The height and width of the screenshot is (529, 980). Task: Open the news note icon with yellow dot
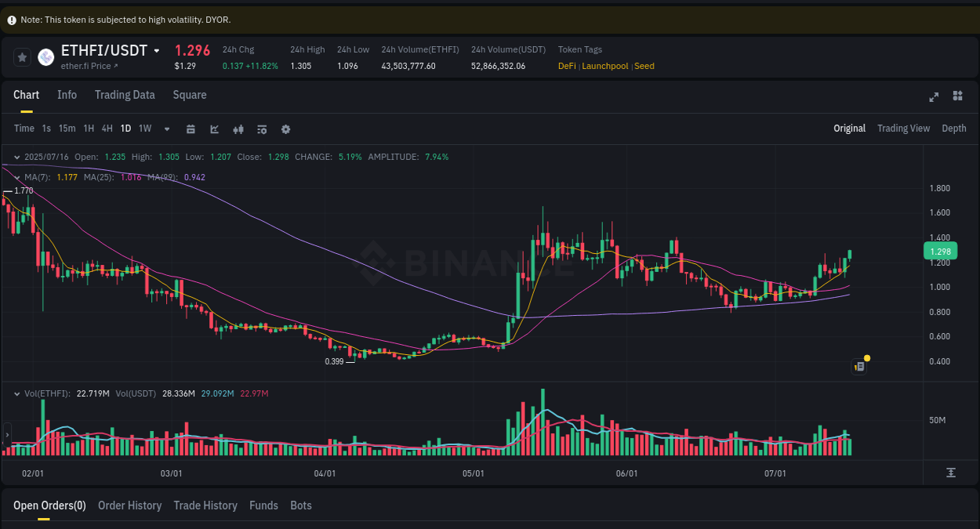coord(858,366)
